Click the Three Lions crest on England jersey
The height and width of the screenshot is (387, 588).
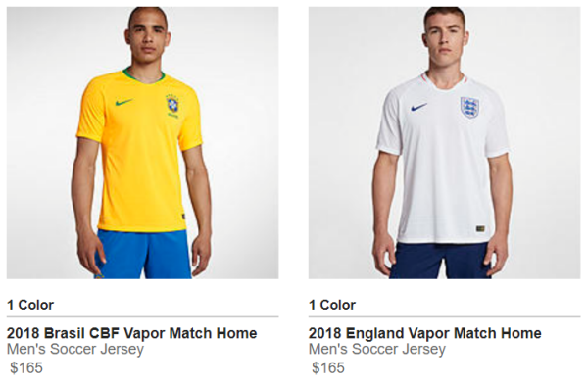(469, 108)
